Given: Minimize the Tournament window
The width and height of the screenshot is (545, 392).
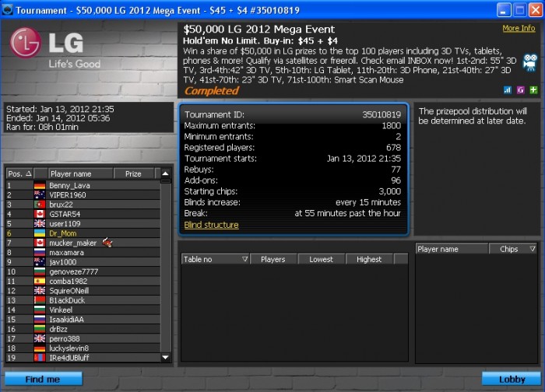Looking at the screenshot, I should [504, 9].
